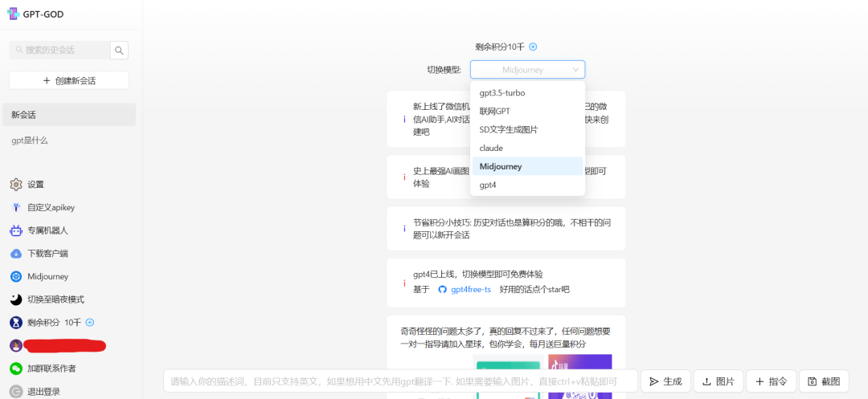Click the logout icon

tap(16, 391)
